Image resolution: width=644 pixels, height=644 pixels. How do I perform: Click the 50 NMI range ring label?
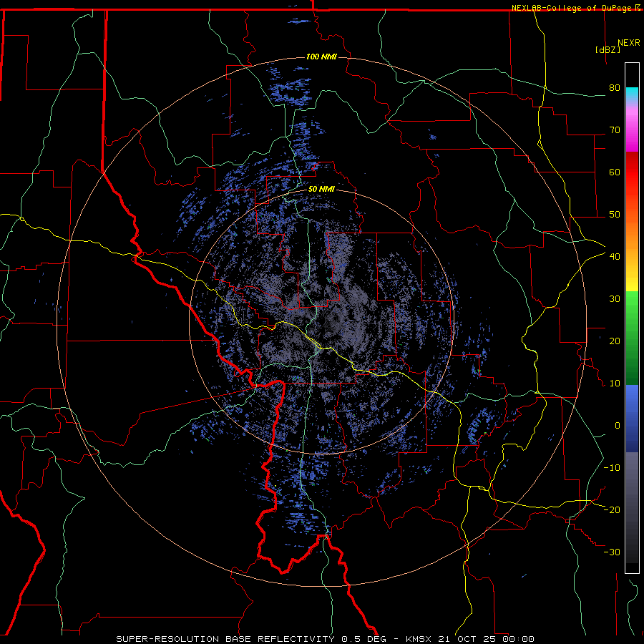point(321,190)
